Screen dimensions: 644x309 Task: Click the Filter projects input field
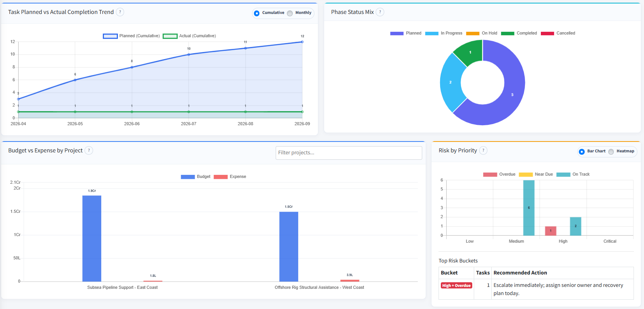pos(349,153)
